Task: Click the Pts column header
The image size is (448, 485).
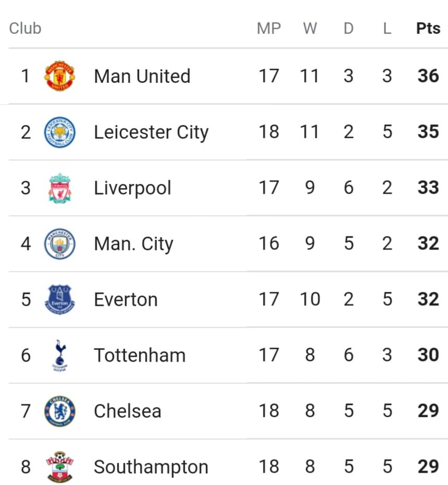Action: 428,29
